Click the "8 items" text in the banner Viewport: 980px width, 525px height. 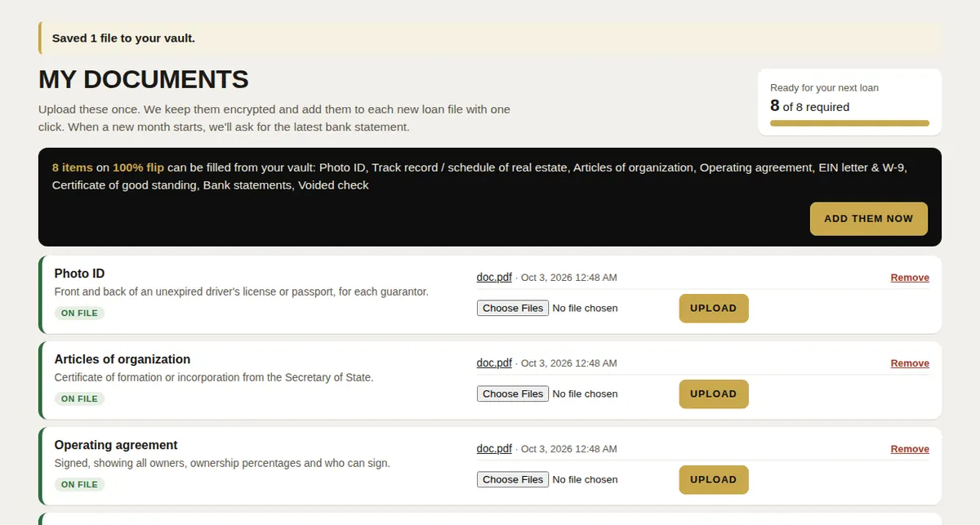tap(73, 167)
